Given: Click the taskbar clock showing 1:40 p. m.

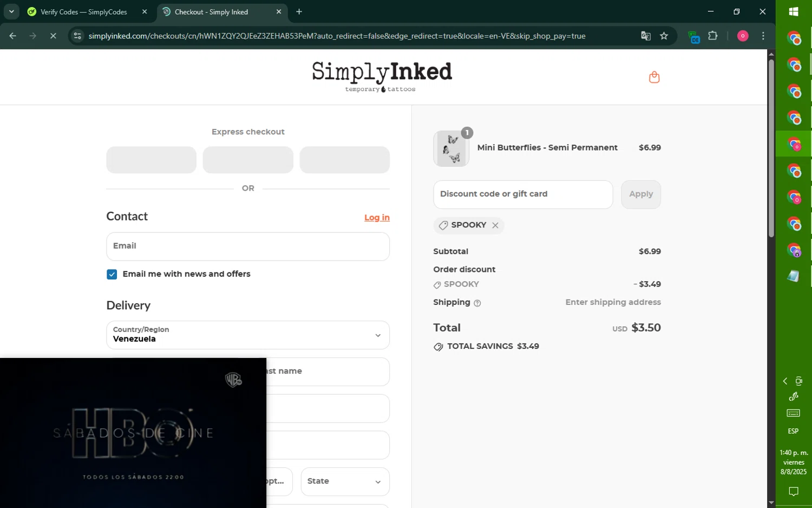Looking at the screenshot, I should pyautogui.click(x=794, y=462).
